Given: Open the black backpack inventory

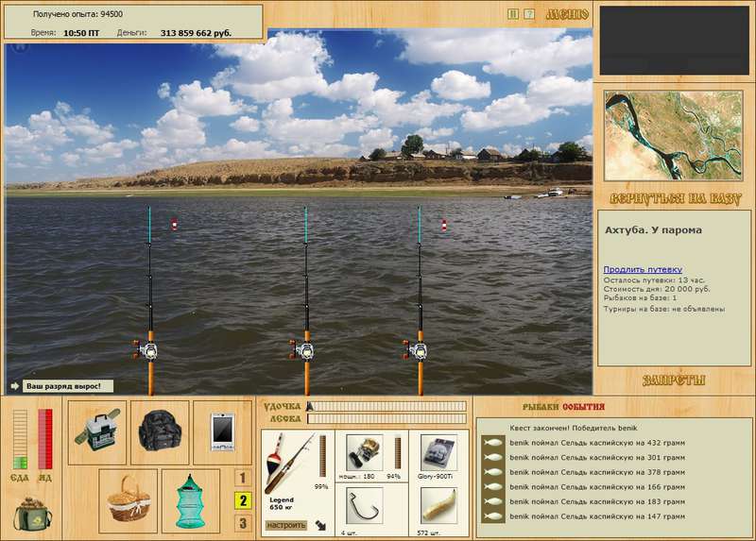Looking at the screenshot, I should (160, 432).
